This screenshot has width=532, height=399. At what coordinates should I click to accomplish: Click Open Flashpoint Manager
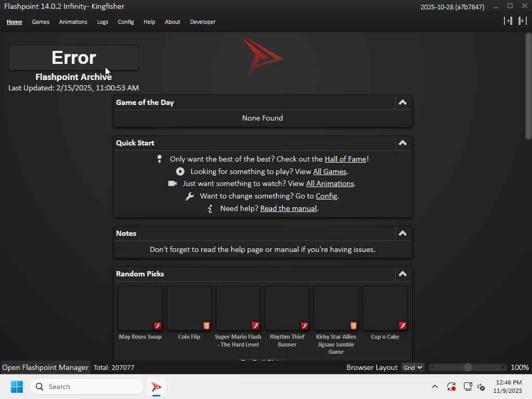(x=45, y=367)
